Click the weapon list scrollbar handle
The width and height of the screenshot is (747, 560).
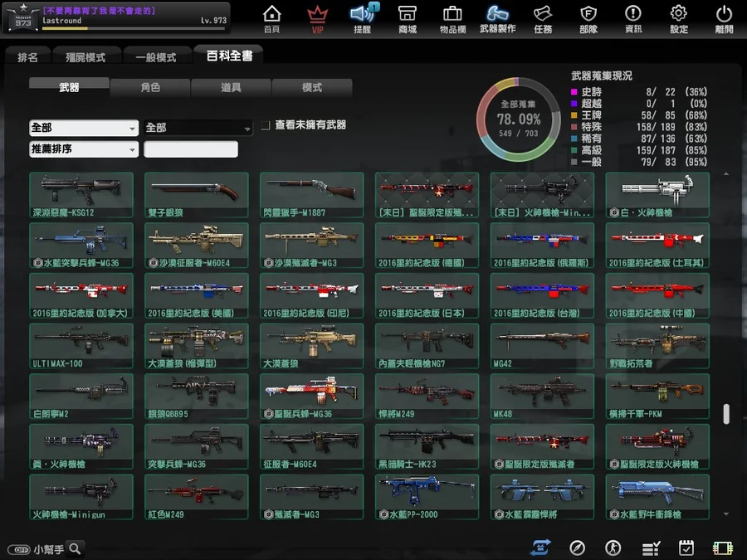(726, 414)
